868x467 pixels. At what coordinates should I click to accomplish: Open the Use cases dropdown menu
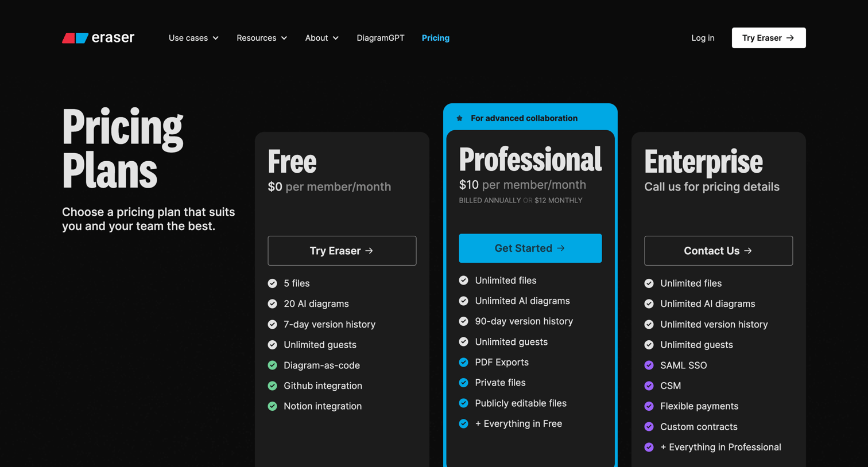193,38
